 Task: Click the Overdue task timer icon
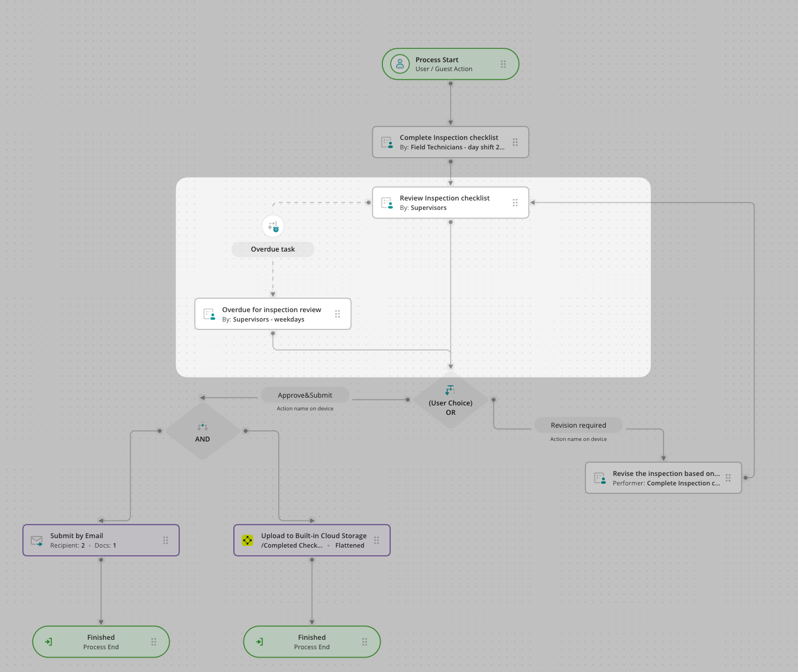(273, 226)
